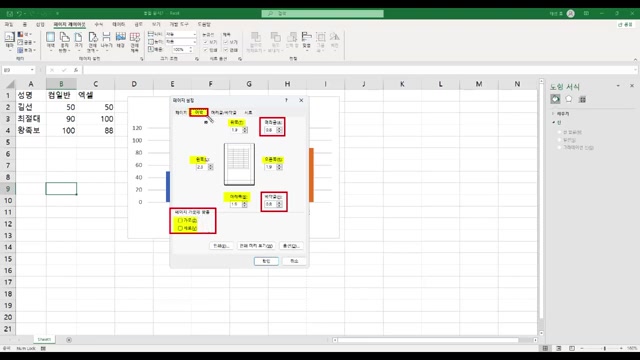Select the Sheet tab in Page Setup dialog
Image resolution: width=640 pixels, height=360 pixels.
(x=248, y=112)
